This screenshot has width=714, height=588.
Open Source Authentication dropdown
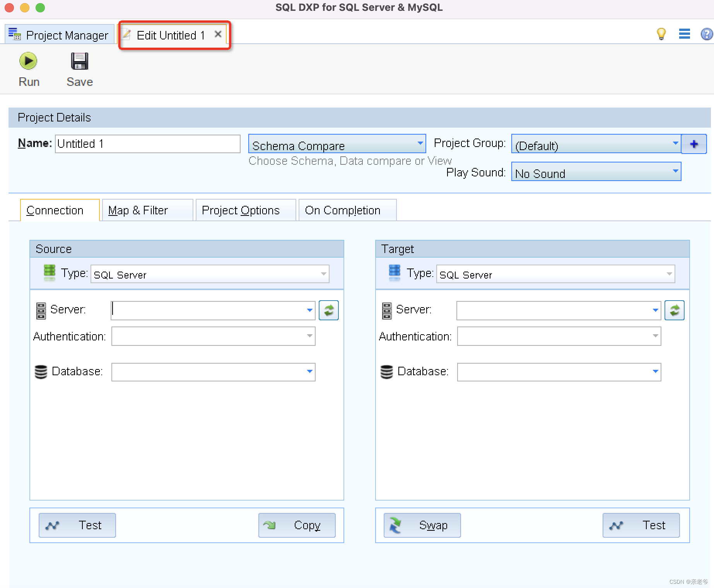(x=214, y=336)
